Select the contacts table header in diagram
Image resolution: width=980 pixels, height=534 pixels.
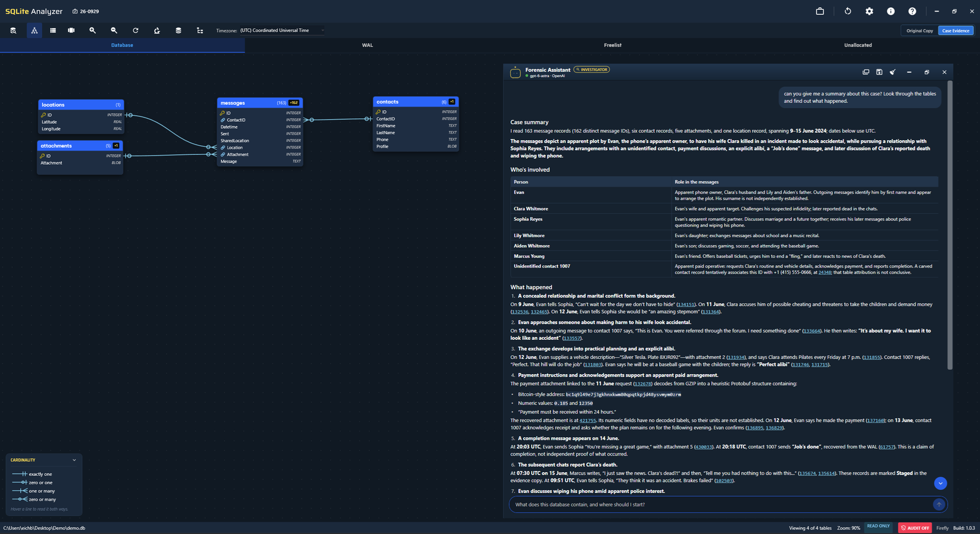415,102
